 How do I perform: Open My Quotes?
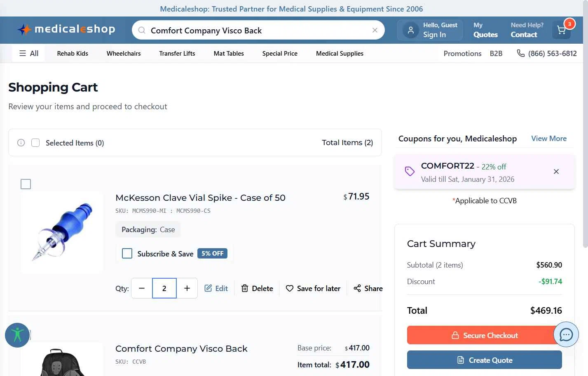(x=485, y=30)
